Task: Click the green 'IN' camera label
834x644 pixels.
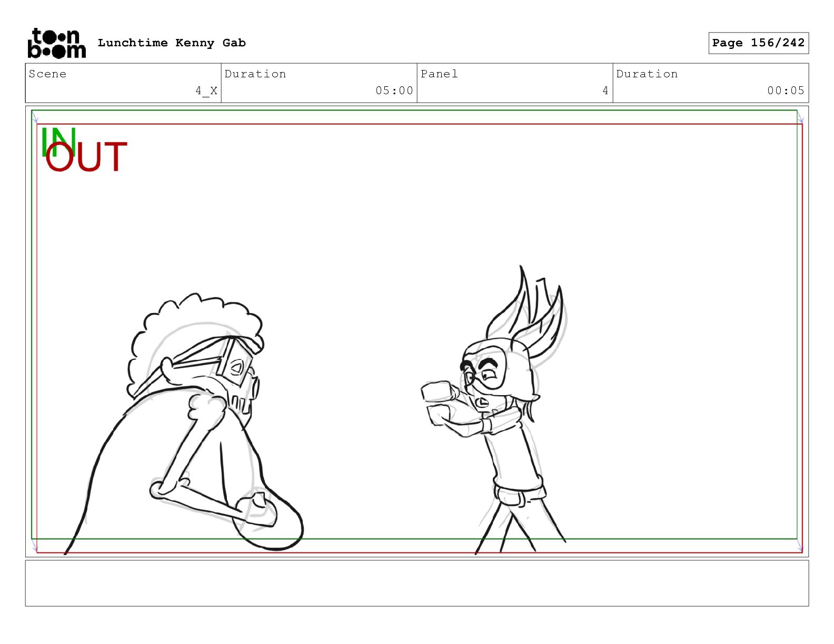Action: (58, 142)
